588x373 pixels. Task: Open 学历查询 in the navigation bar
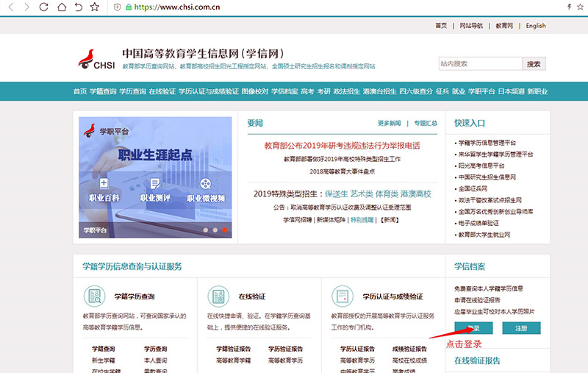click(x=132, y=91)
